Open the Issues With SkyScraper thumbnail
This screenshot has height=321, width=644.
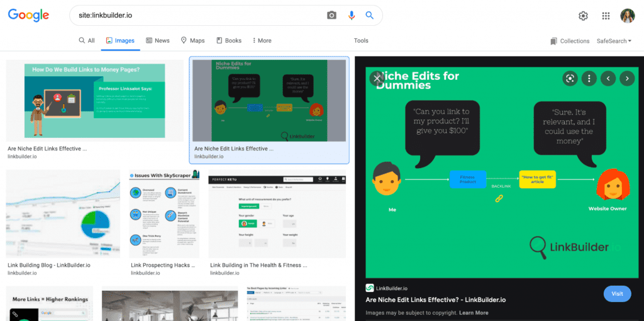coord(164,214)
